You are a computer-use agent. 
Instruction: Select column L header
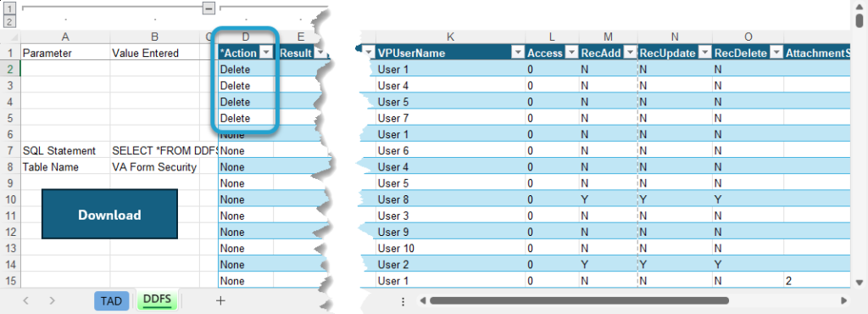click(x=552, y=37)
